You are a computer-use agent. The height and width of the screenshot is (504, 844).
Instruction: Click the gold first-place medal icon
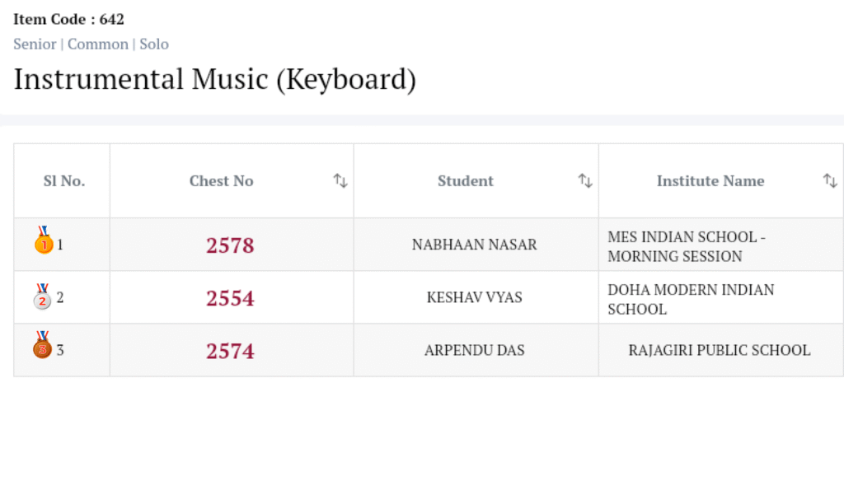coord(43,242)
